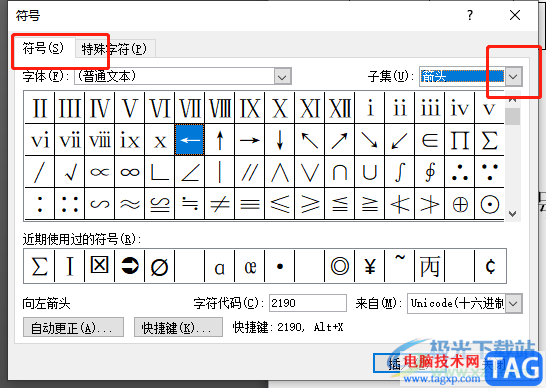Pick the recent ☒ boxed X symbol
Image resolution: width=546 pixels, height=388 pixels.
pyautogui.click(x=100, y=266)
